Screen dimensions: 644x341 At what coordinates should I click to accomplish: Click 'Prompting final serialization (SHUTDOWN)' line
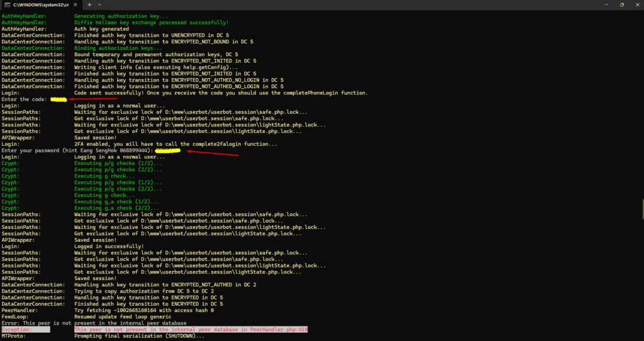coord(139,336)
